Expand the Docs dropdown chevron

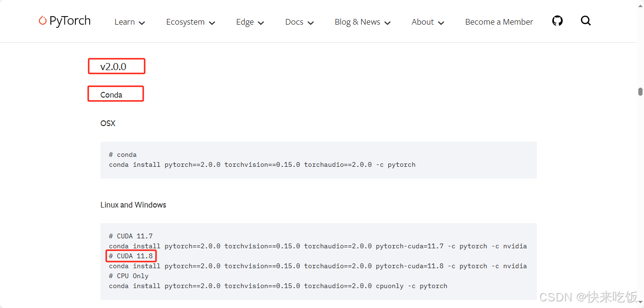click(x=311, y=22)
